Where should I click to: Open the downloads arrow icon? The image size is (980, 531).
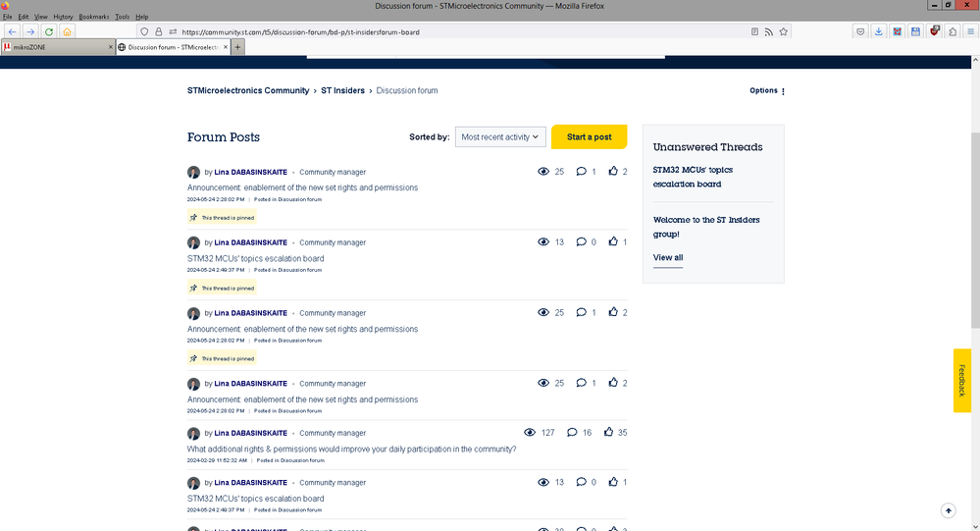(879, 31)
